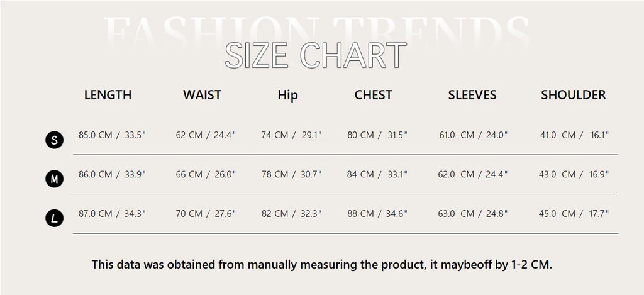
Task: Click the WAIST column header
Action: pyautogui.click(x=202, y=95)
